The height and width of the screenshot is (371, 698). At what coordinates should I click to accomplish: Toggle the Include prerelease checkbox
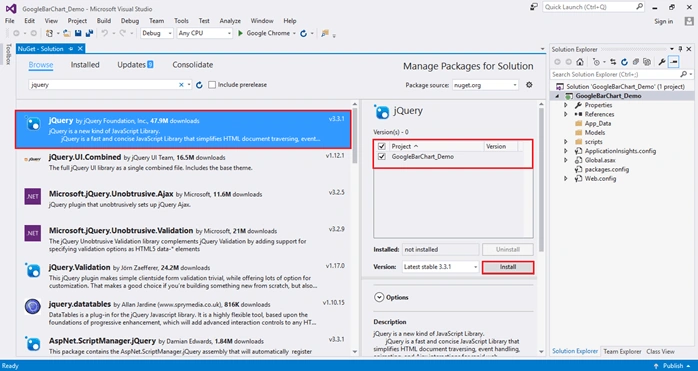click(x=212, y=85)
